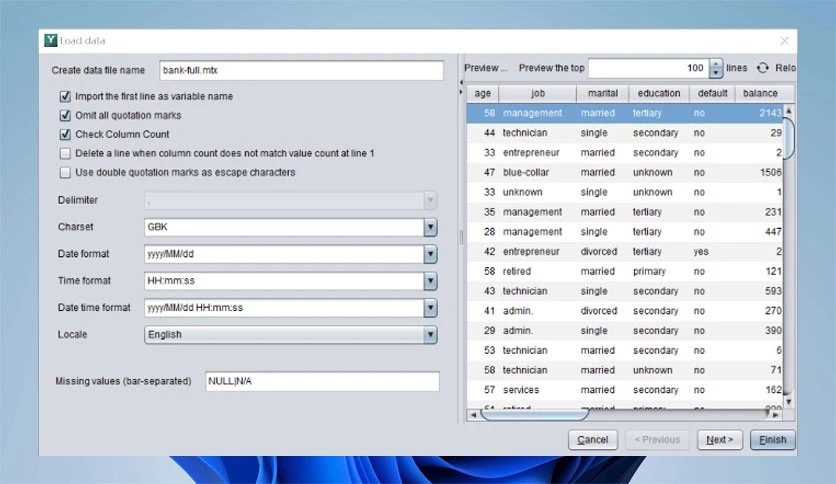Image resolution: width=836 pixels, height=484 pixels.
Task: Enable Use double quotation marks as escape characters
Action: (65, 173)
